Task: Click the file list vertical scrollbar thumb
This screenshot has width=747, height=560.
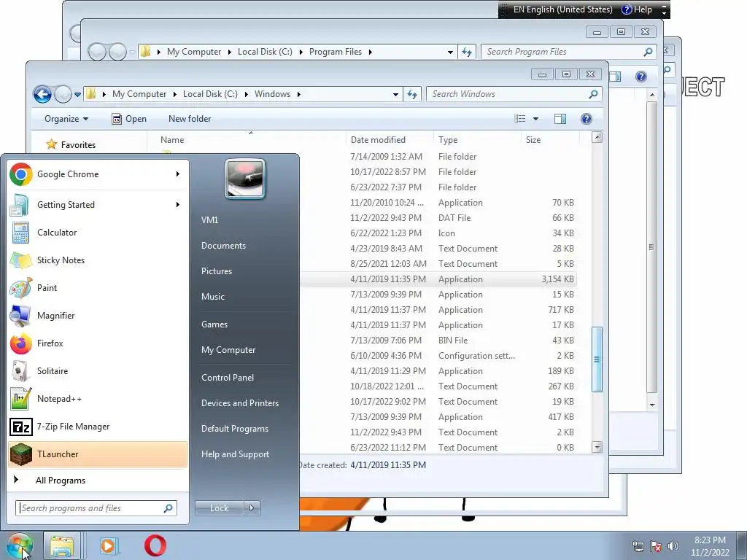Action: coord(597,359)
